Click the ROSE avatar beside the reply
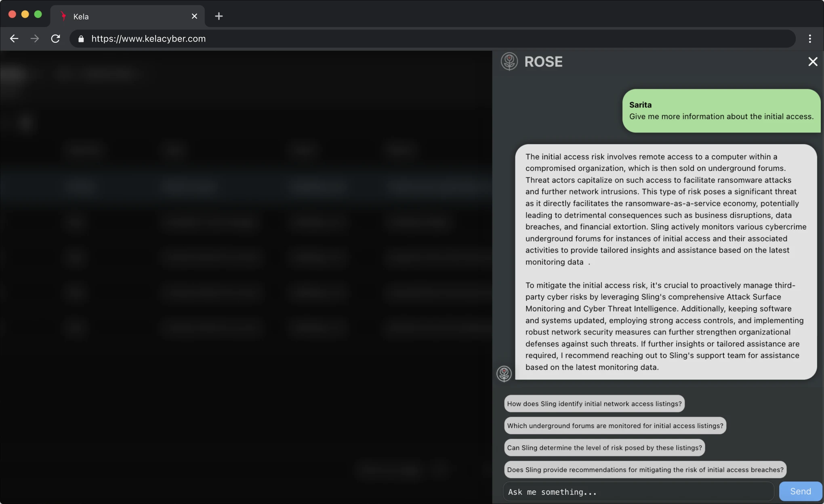Viewport: 824px width, 504px height. pos(504,374)
